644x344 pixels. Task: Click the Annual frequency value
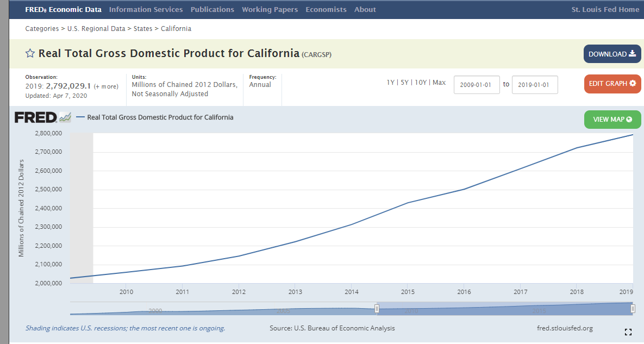click(260, 85)
